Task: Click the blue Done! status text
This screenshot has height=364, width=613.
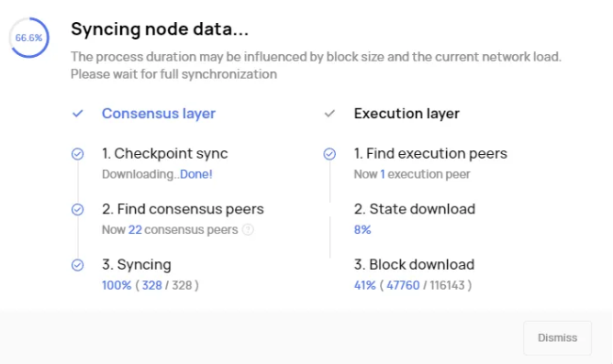Action: (195, 174)
